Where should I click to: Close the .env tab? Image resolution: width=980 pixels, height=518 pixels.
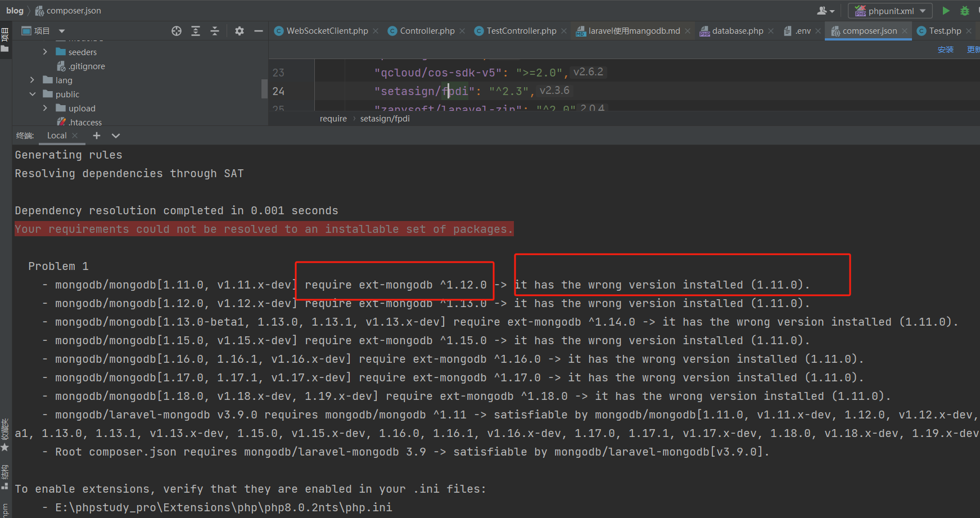818,31
